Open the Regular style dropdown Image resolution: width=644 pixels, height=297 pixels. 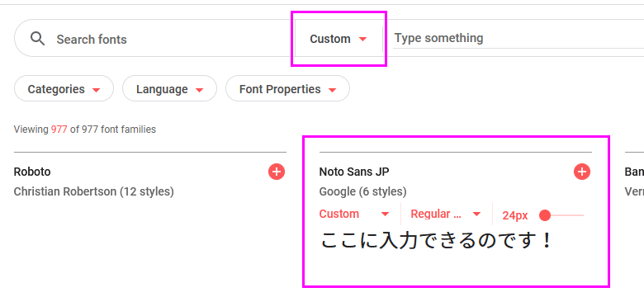coord(446,214)
